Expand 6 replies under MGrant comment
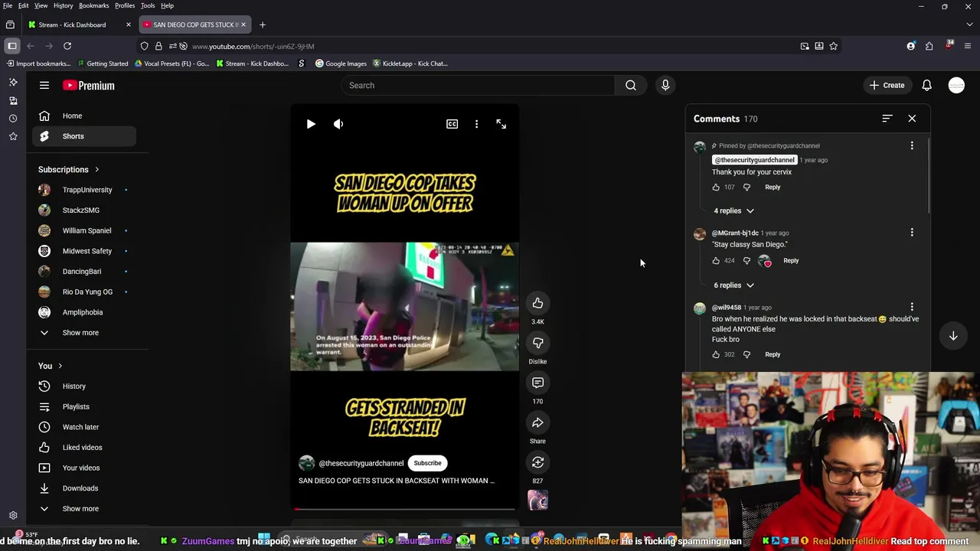The image size is (980, 551). [x=733, y=285]
